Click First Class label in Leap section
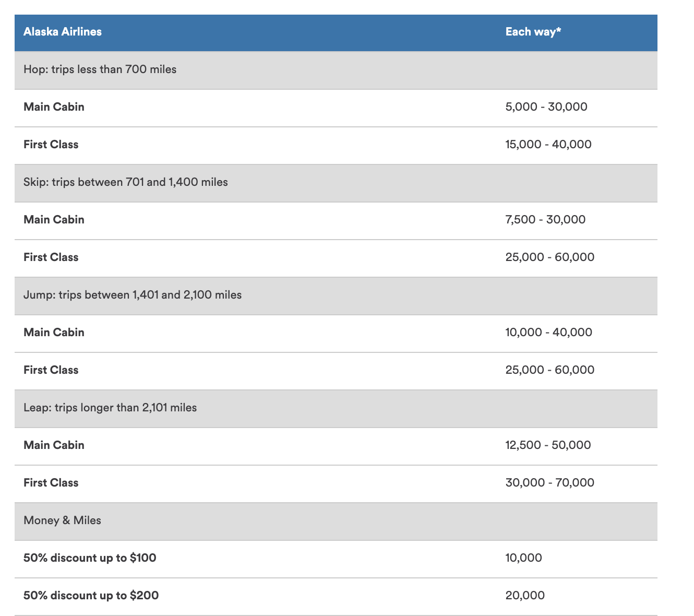Screen dimensions: 694x616 (51, 483)
